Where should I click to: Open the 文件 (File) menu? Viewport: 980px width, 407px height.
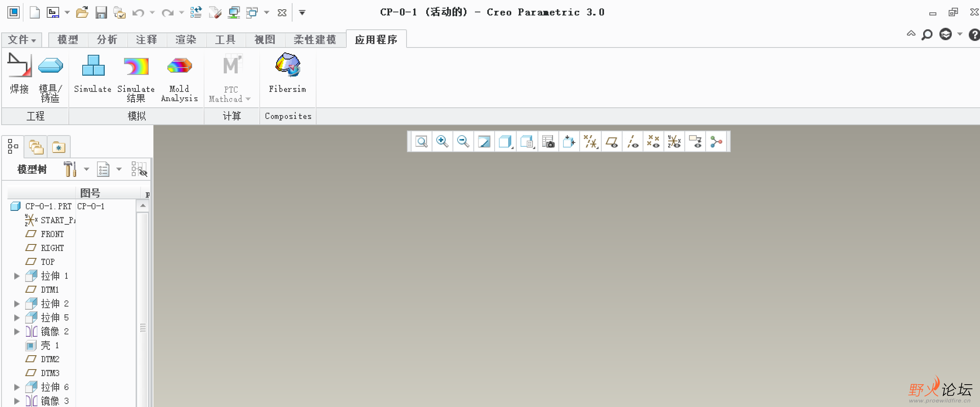click(22, 40)
